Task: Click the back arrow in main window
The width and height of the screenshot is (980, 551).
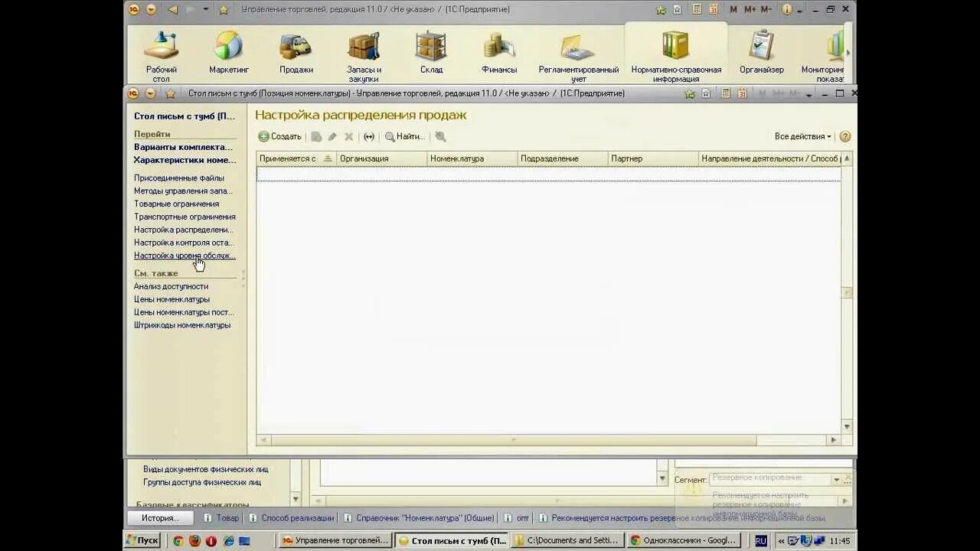Action: pyautogui.click(x=172, y=9)
